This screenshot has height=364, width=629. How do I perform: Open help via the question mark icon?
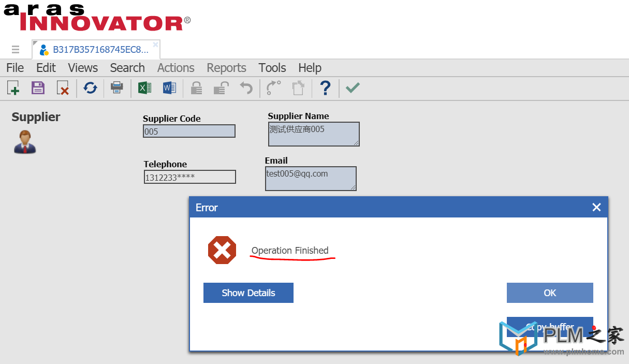pyautogui.click(x=325, y=88)
